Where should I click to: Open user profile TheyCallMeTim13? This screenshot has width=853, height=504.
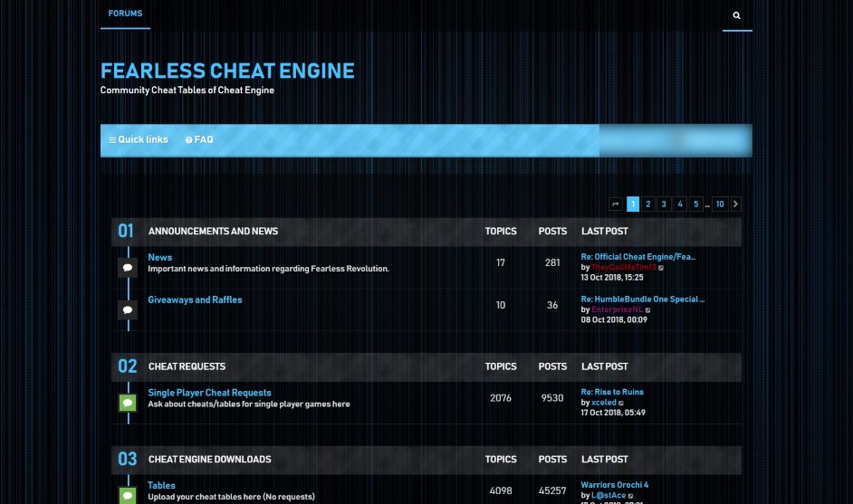(624, 267)
